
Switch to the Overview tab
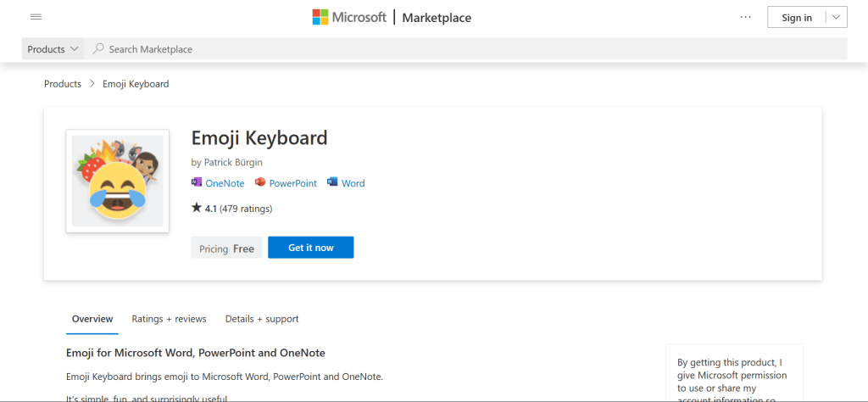(92, 319)
